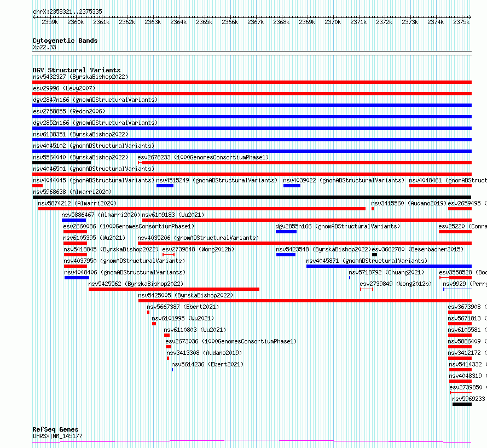Click nsv6110803 (Wu2021) label
Image resolution: width=487 pixels, height=448 pixels.
tap(195, 330)
